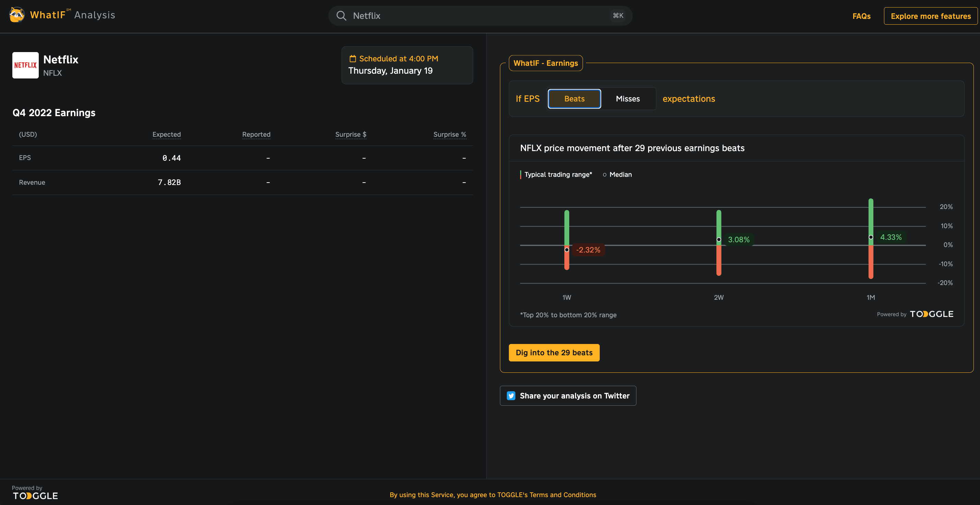Click the NFLX price movement chart title
The height and width of the screenshot is (505, 980).
tap(632, 148)
